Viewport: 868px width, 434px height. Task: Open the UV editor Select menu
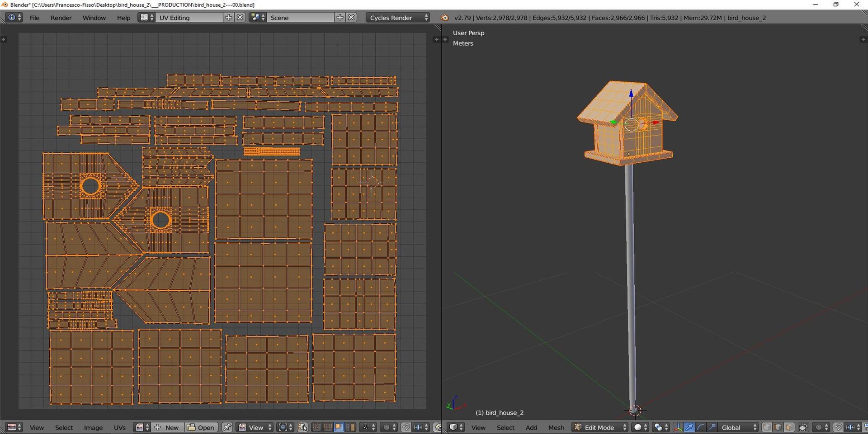tap(64, 427)
